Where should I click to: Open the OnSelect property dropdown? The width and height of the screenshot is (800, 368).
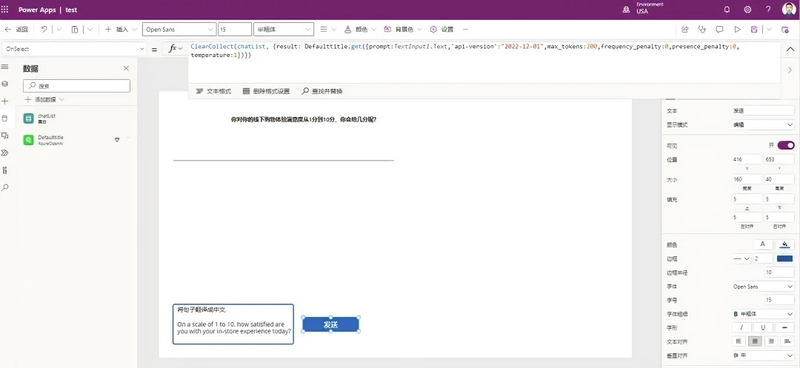(74, 49)
